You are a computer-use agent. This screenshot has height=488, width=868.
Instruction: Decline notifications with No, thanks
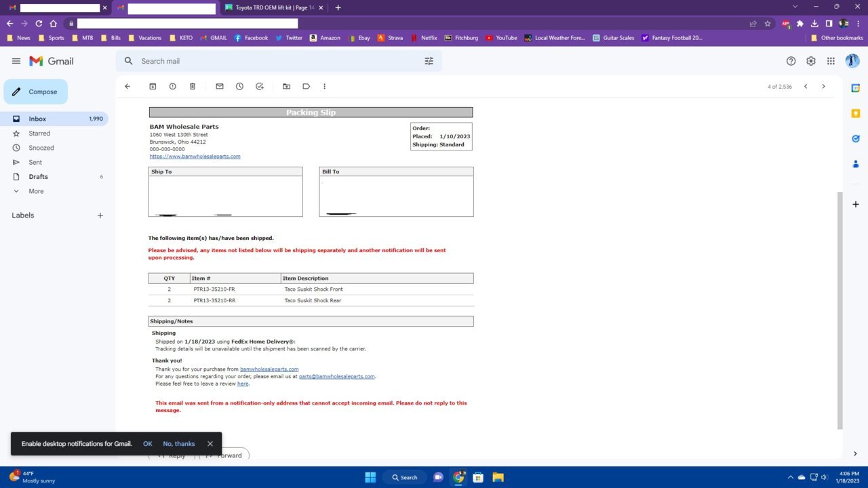(x=179, y=444)
